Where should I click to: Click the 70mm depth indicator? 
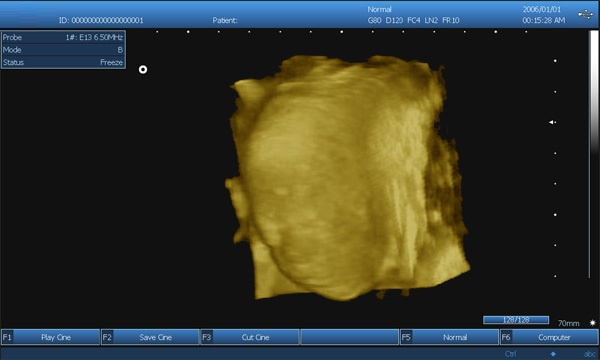[x=569, y=323]
